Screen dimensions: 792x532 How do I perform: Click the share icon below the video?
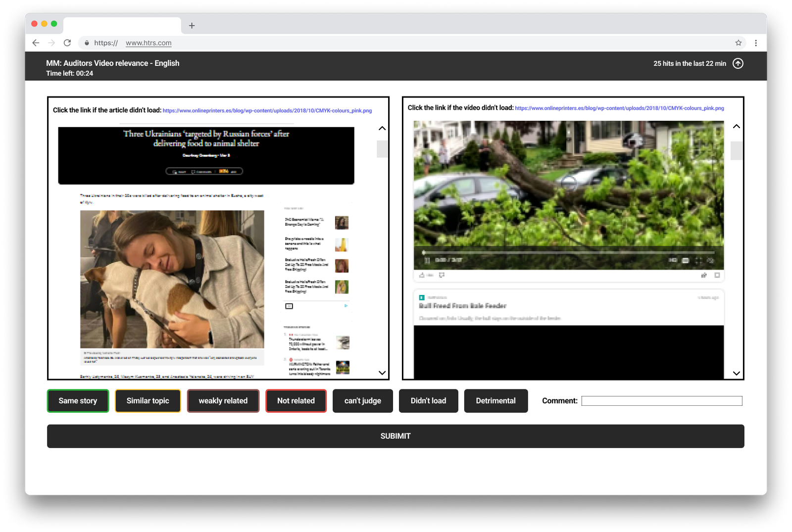[x=703, y=275]
